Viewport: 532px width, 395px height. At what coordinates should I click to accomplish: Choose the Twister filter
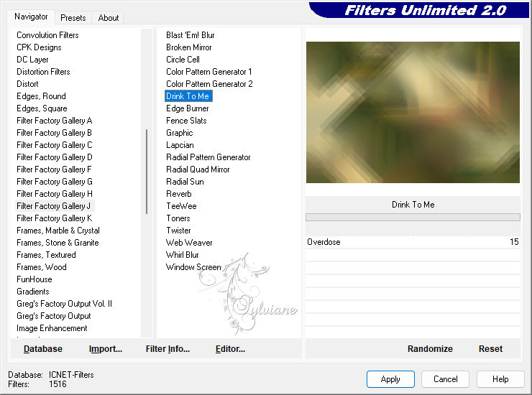pyautogui.click(x=178, y=231)
